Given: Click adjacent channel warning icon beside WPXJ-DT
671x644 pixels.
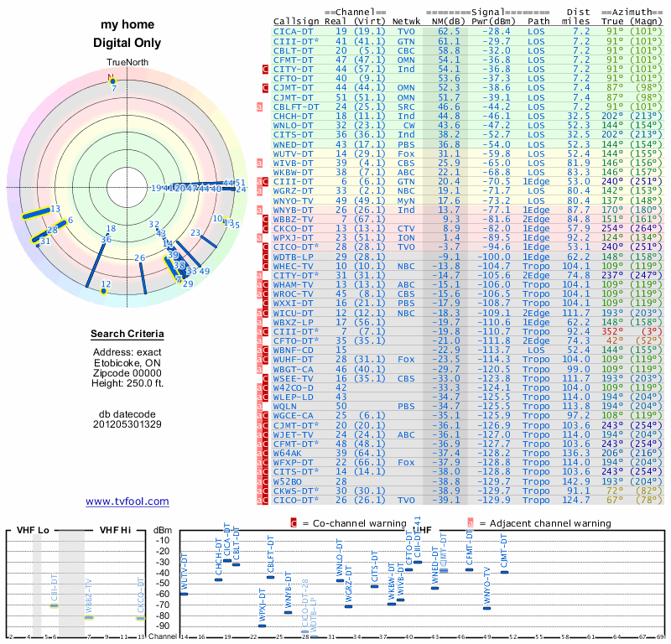Looking at the screenshot, I should (x=261, y=237).
